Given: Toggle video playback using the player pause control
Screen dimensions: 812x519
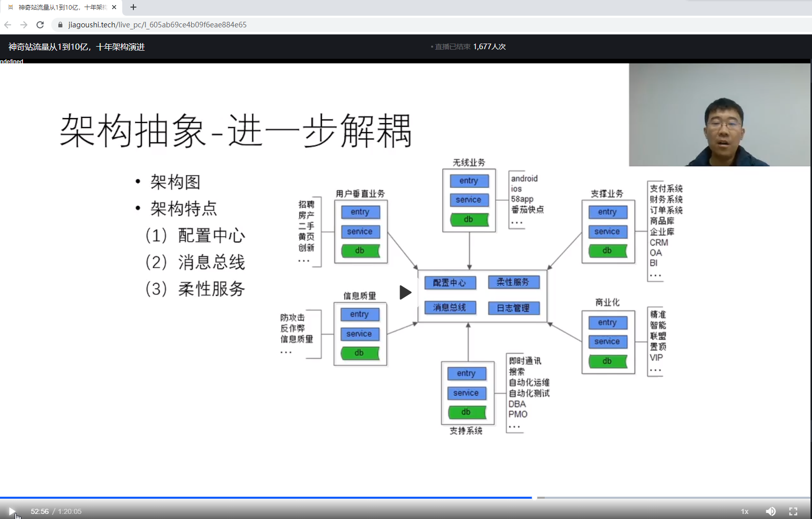Looking at the screenshot, I should [12, 511].
